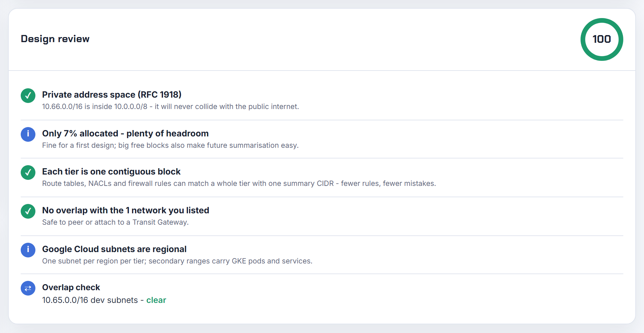Click the Design review heading
Screen dimensions: 644x333
(55, 39)
